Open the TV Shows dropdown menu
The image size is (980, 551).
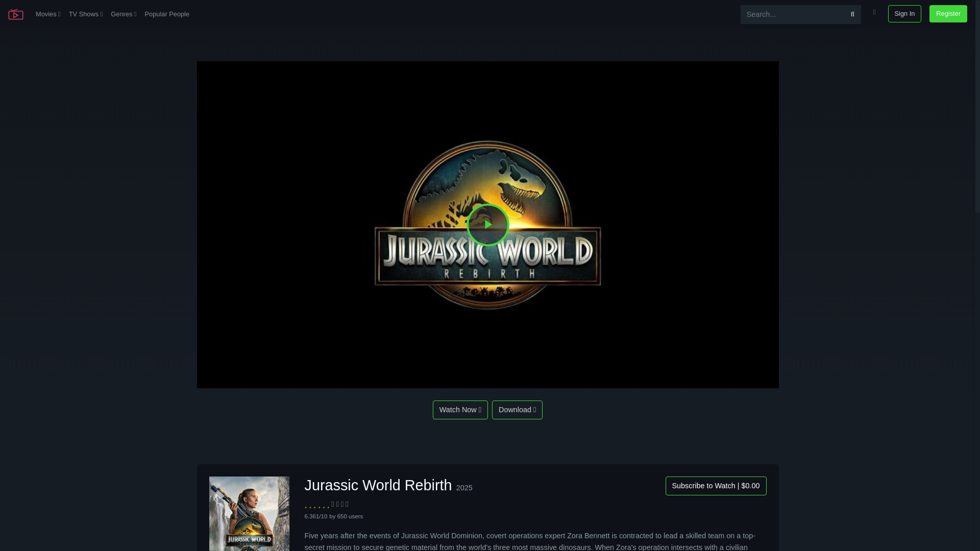click(86, 14)
